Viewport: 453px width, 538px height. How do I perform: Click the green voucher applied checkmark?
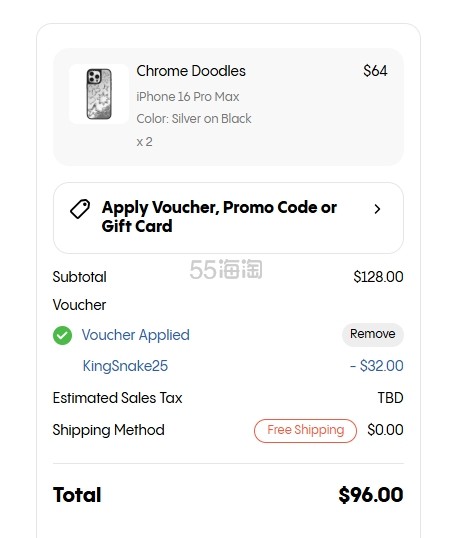click(62, 335)
